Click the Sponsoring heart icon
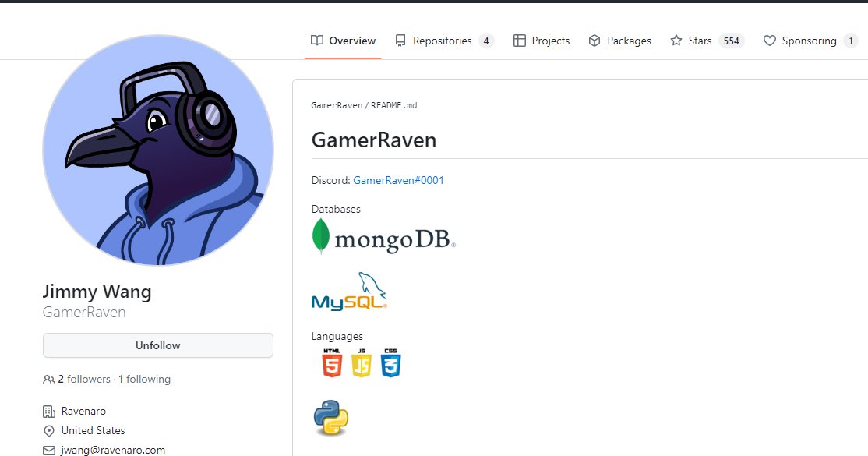868x456 pixels. click(x=770, y=41)
